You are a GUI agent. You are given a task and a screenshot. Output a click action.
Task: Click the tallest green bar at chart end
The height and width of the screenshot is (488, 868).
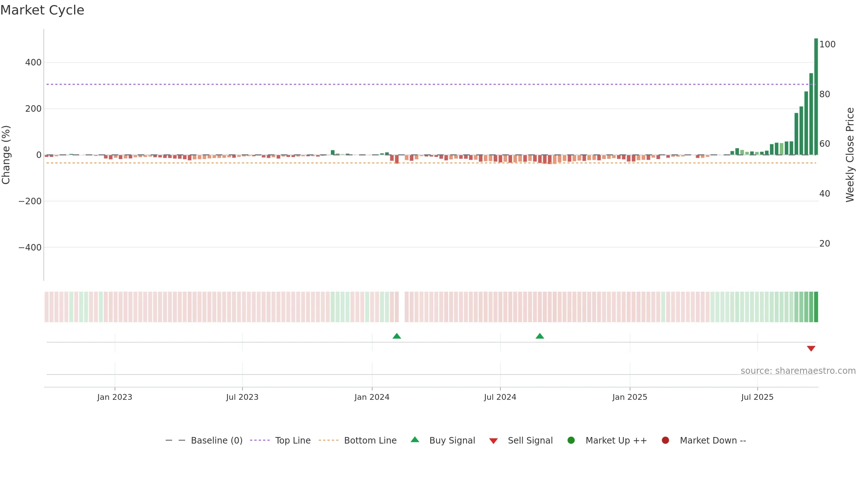click(816, 97)
